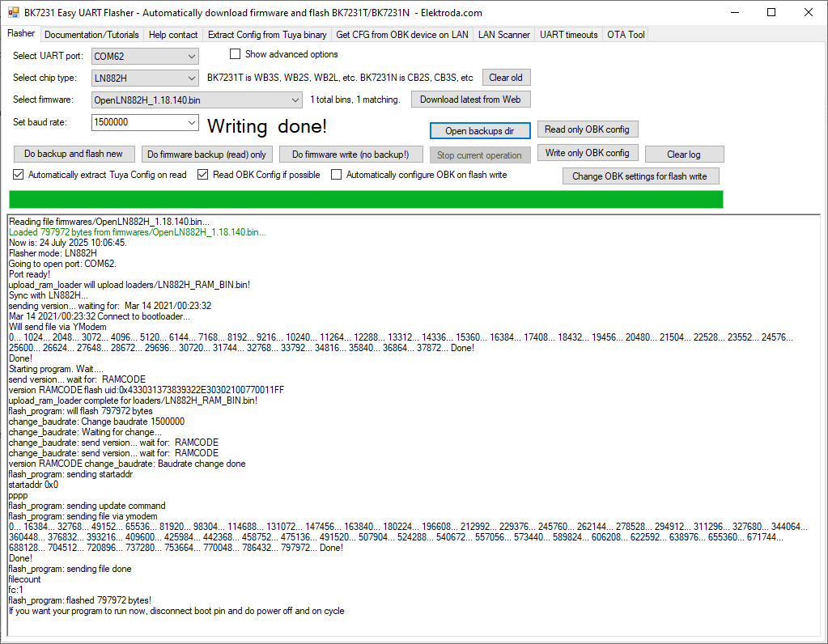Click Do firmware backup (read) only button
The height and width of the screenshot is (644, 828).
[206, 155]
